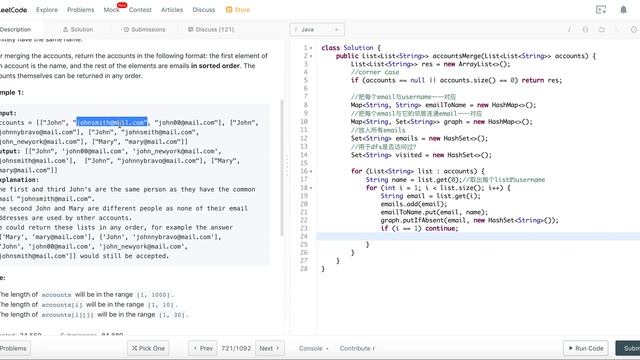Click the Contribute link
Image resolution: width=640 pixels, height=360 pixels.
click(x=357, y=348)
